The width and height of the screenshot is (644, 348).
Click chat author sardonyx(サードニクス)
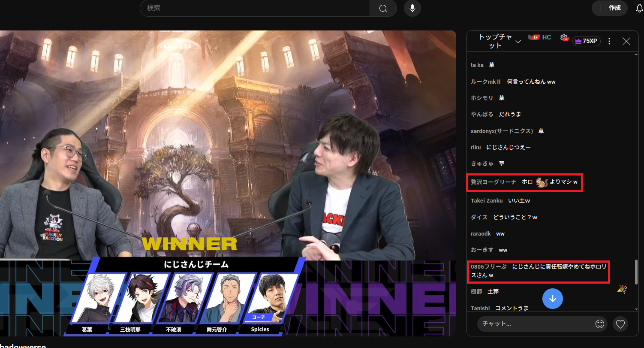(x=502, y=131)
